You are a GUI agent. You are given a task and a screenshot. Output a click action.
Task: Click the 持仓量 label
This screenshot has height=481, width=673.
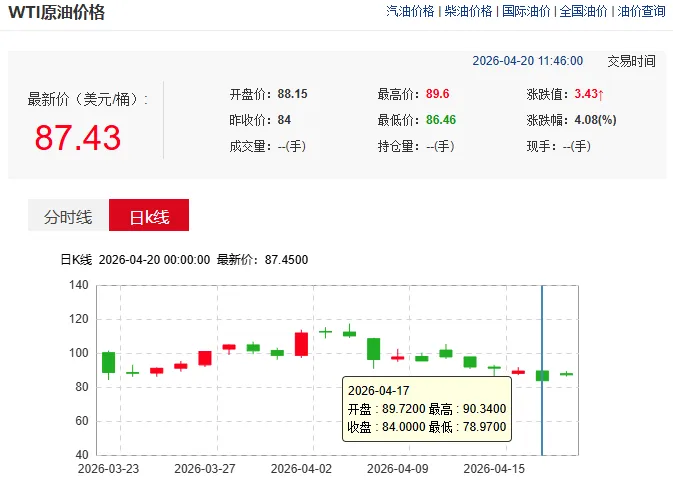click(x=398, y=146)
